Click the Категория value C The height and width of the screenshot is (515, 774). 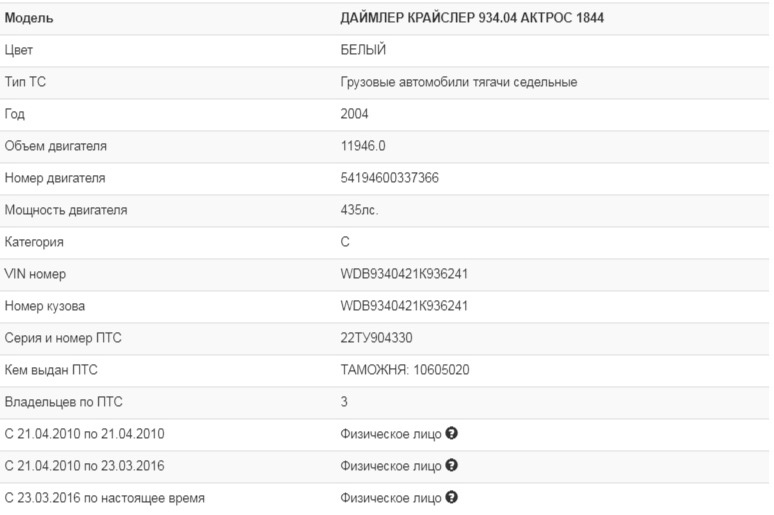pyautogui.click(x=345, y=242)
